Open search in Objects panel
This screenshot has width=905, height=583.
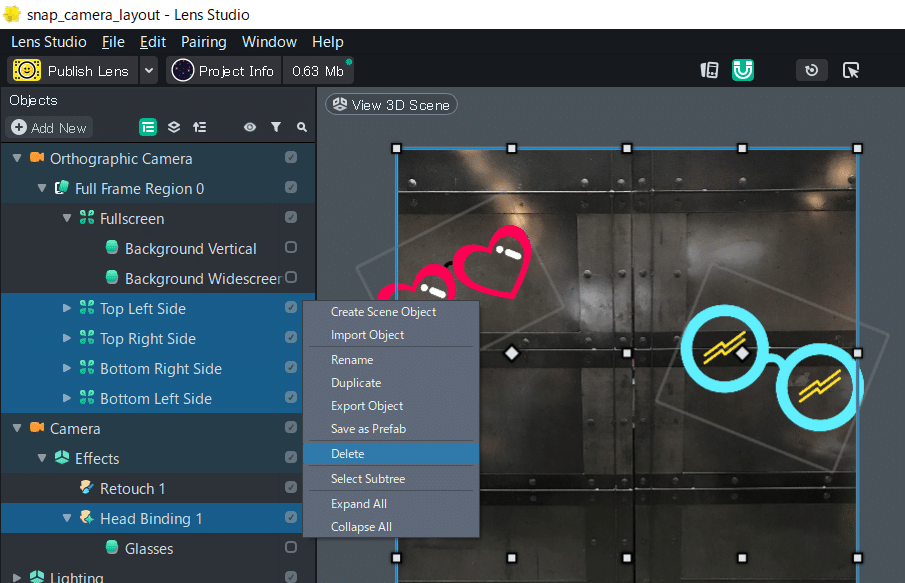tap(302, 127)
